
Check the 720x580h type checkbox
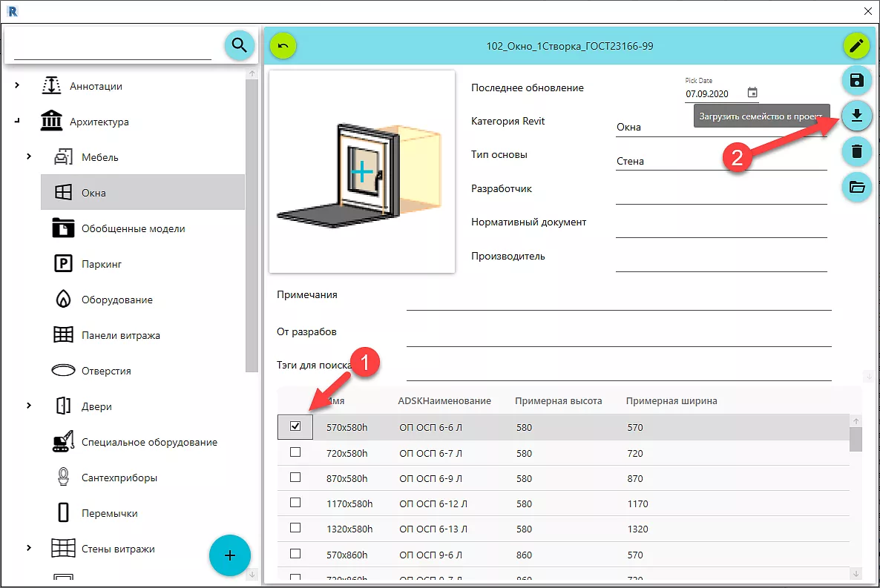(x=295, y=452)
